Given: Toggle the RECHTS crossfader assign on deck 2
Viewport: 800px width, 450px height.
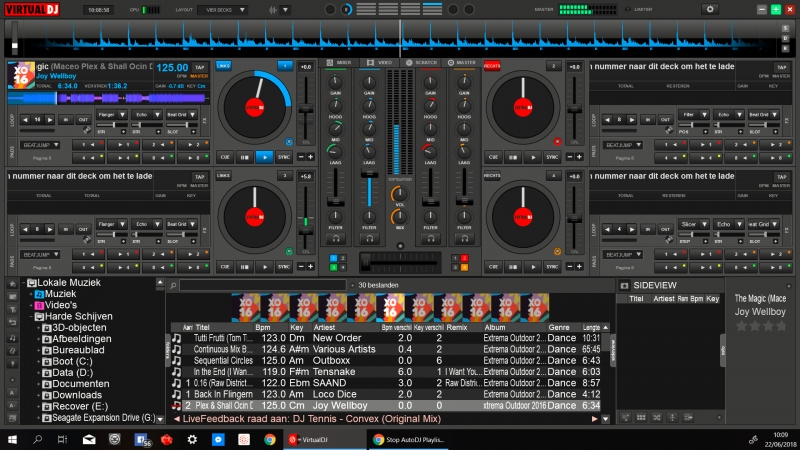Looking at the screenshot, I should click(x=492, y=66).
